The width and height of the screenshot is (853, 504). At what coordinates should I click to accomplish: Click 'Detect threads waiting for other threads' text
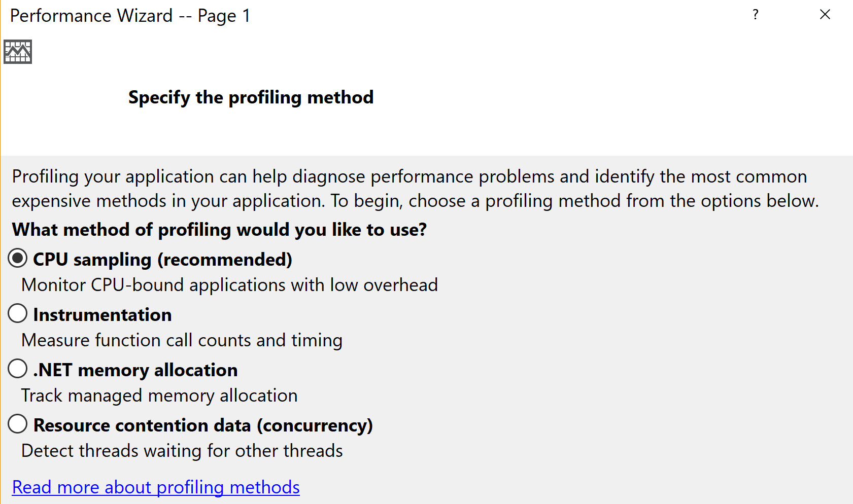(x=182, y=451)
